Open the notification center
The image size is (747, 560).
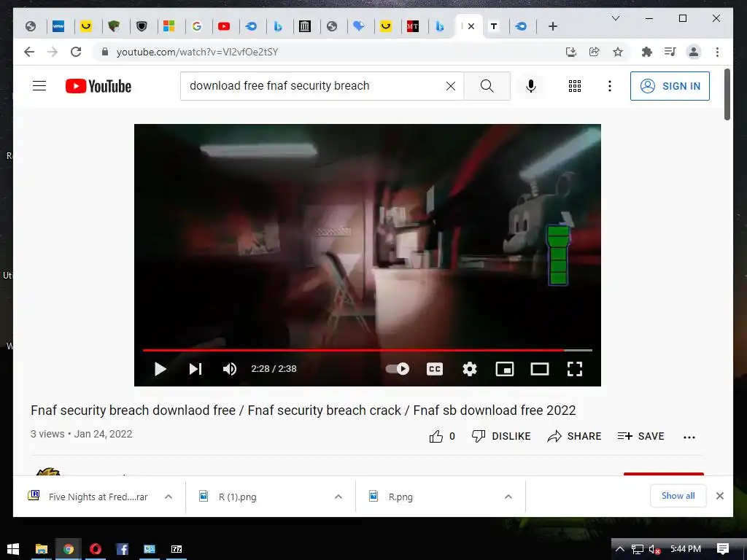pos(723,549)
